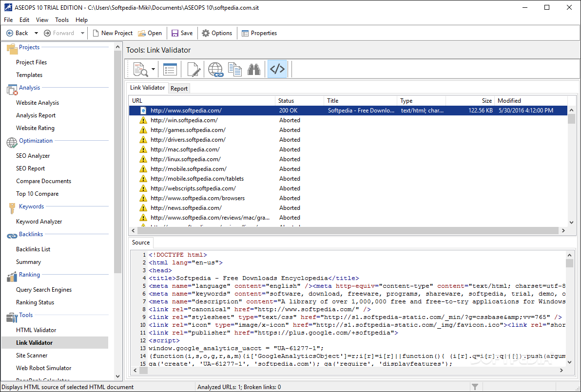This screenshot has width=581, height=392.
Task: Click source pane horizontal scroll right arrow
Action: click(562, 370)
